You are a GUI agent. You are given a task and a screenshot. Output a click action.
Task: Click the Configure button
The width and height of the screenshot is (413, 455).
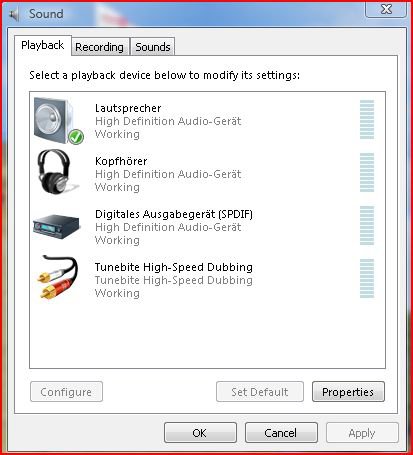[x=66, y=392]
